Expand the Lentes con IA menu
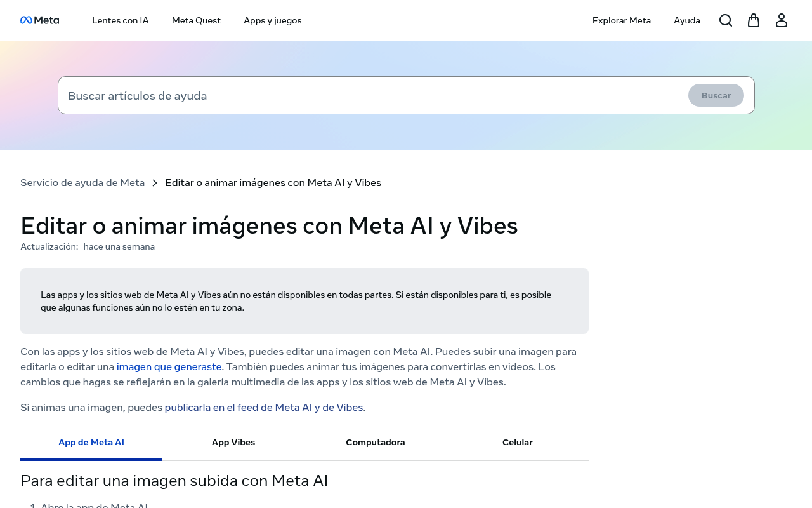Viewport: 812px width, 508px height. [121, 20]
